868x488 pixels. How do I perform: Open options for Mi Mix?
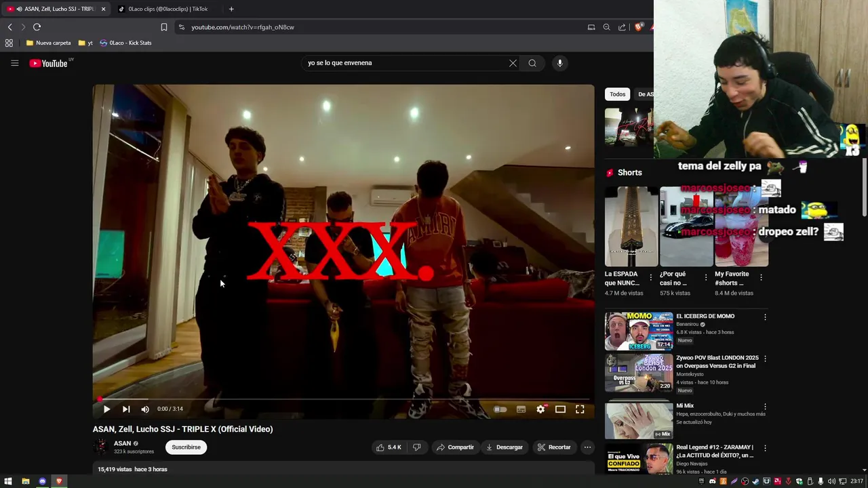point(765,406)
